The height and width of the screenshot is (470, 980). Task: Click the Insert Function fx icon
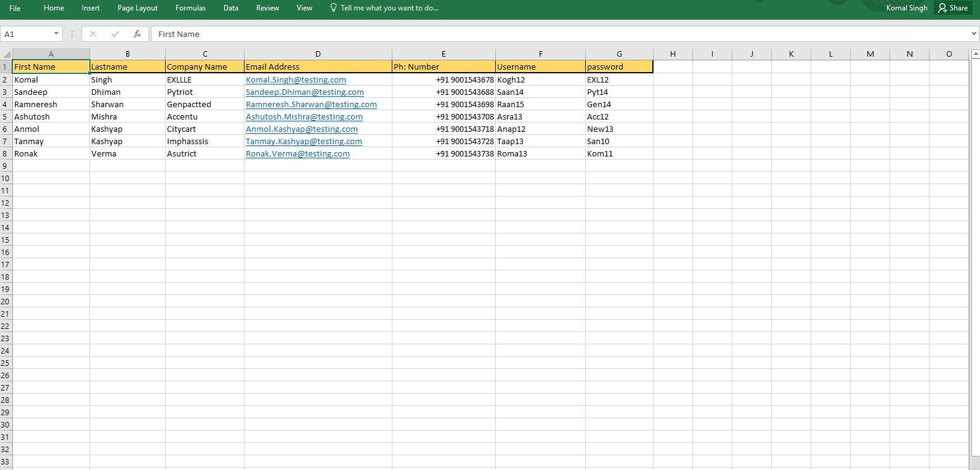[137, 34]
